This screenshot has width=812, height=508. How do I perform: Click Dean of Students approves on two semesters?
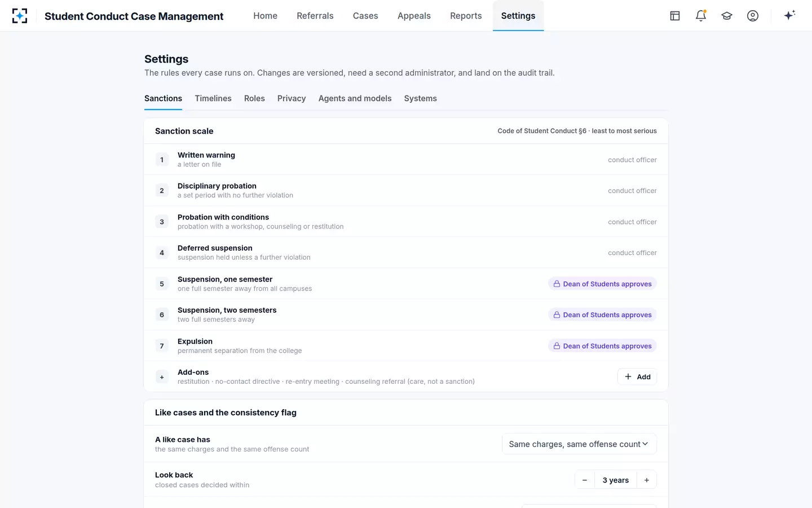[602, 315]
